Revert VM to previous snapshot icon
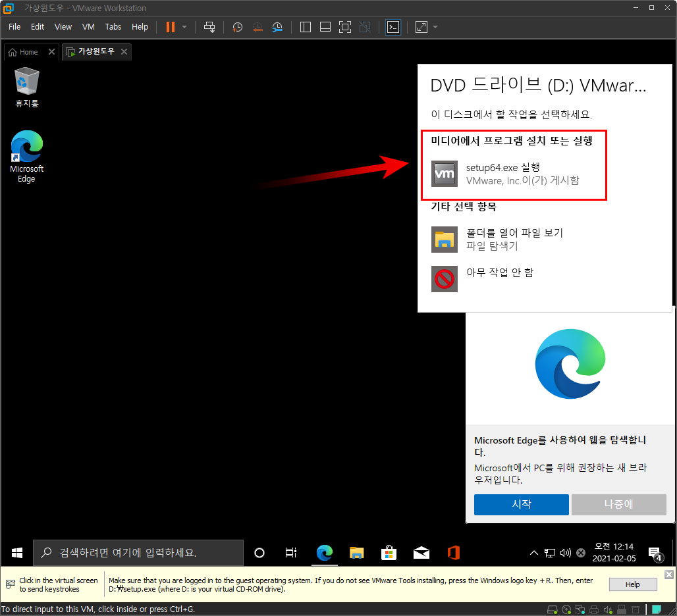677x616 pixels. (257, 27)
